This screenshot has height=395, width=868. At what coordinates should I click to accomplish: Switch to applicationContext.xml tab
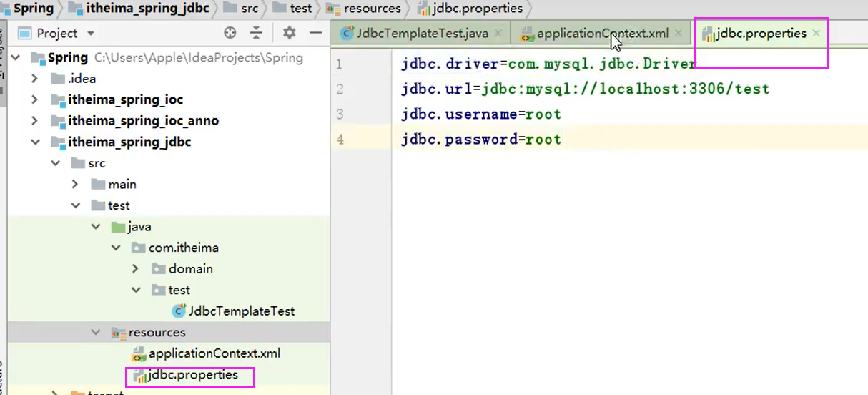603,33
